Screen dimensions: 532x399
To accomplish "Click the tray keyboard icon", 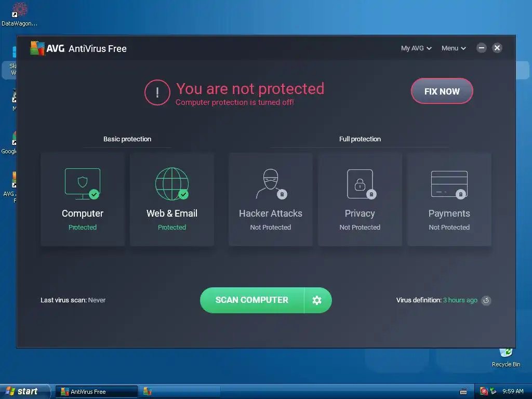I will [463, 392].
